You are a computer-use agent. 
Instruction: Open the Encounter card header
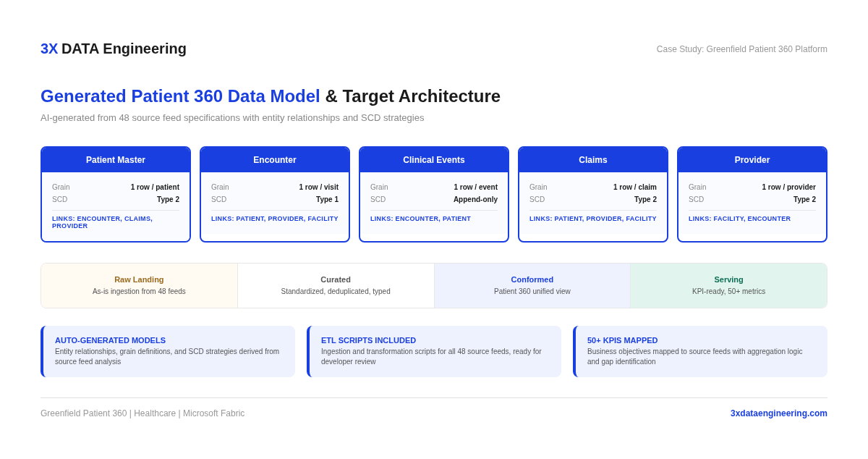[275, 160]
